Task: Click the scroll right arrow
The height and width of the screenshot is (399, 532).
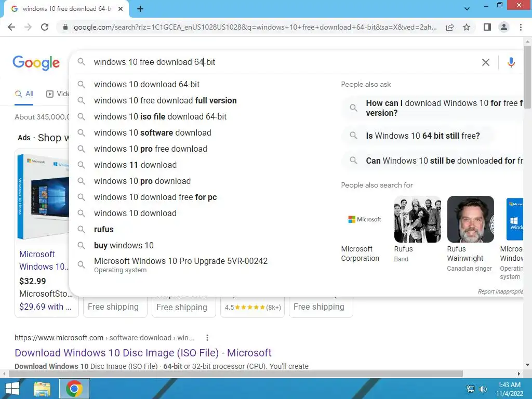Action: coord(519,374)
